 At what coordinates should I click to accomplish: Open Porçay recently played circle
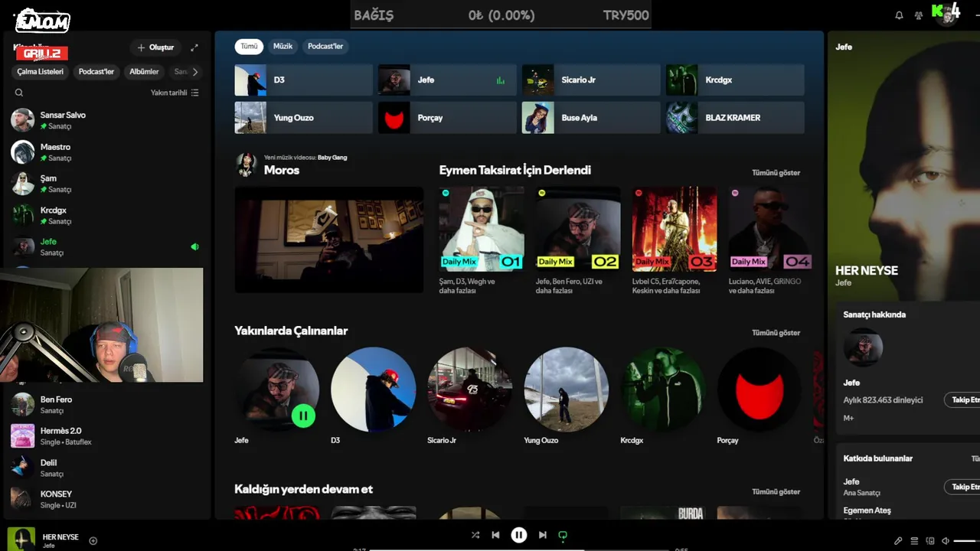point(759,390)
